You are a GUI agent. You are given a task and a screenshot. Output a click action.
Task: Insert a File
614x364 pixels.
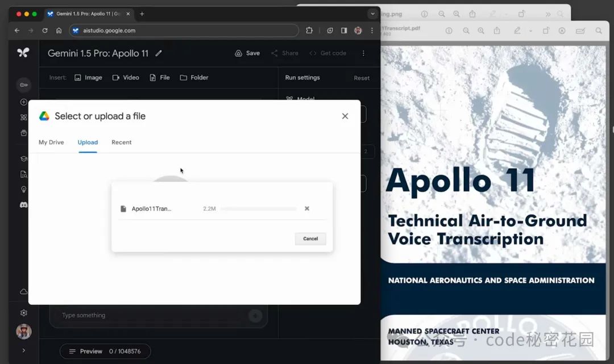point(160,77)
